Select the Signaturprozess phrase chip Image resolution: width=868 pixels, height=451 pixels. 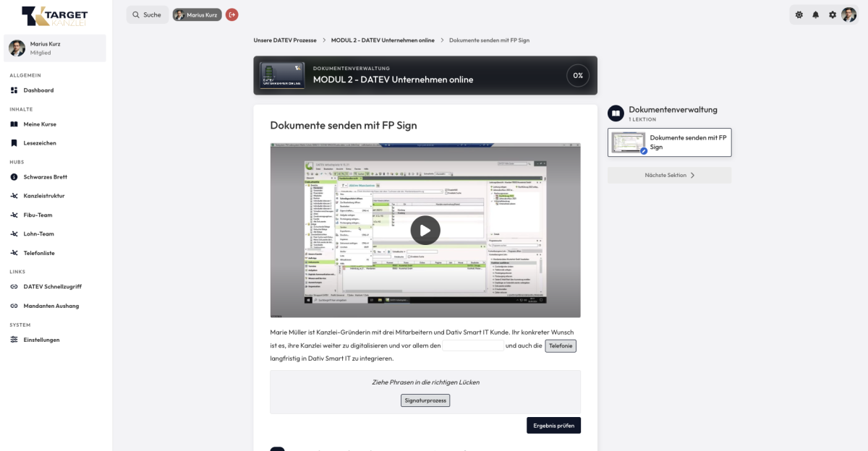coord(425,400)
